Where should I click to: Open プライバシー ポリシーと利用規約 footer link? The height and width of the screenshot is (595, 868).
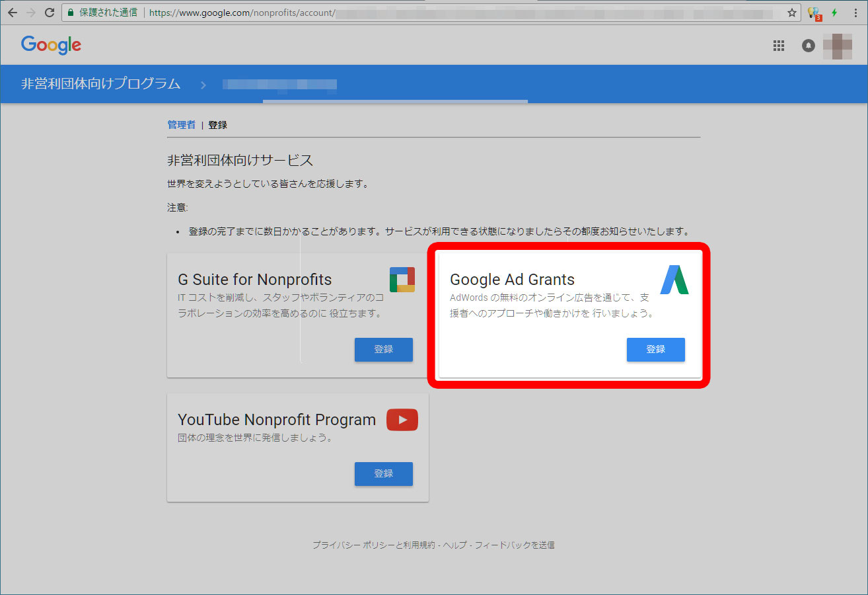374,545
